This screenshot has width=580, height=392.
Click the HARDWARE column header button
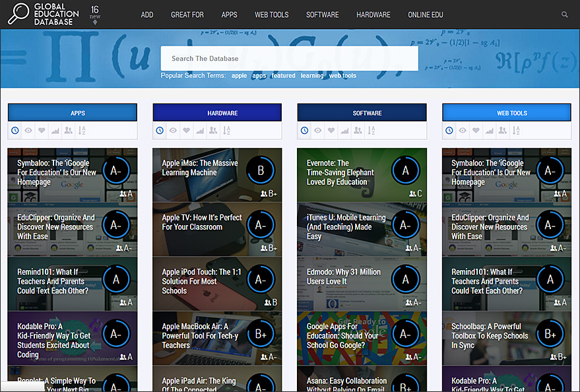(217, 112)
